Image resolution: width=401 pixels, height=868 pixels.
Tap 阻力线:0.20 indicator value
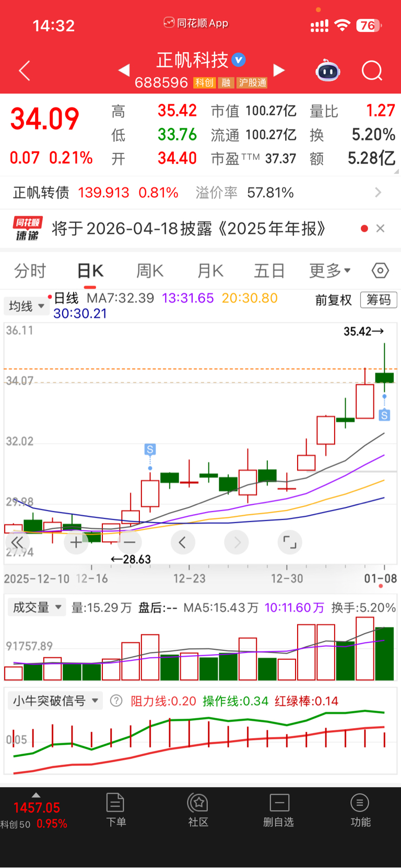click(x=163, y=700)
